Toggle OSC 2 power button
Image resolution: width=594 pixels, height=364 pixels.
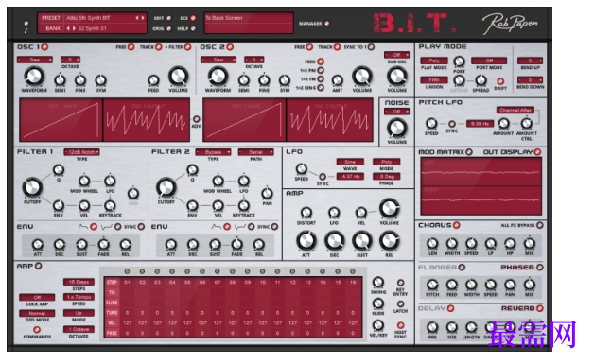(x=230, y=47)
